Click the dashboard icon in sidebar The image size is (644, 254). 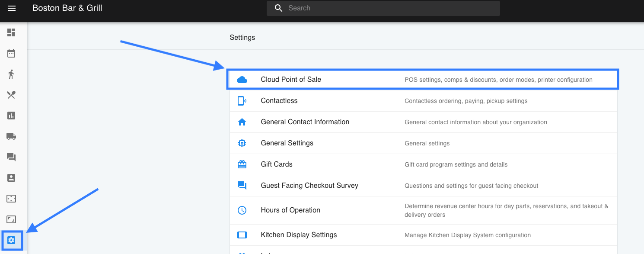point(11,32)
